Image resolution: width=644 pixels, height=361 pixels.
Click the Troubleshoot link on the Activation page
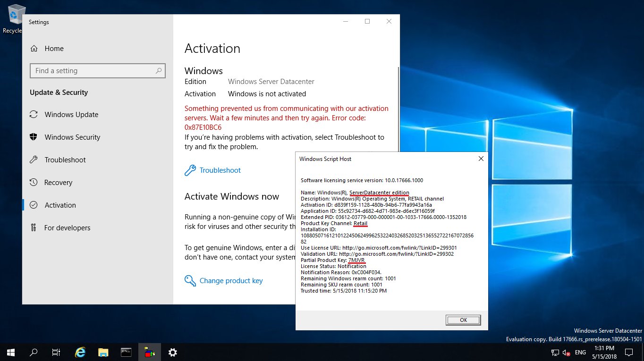click(220, 170)
